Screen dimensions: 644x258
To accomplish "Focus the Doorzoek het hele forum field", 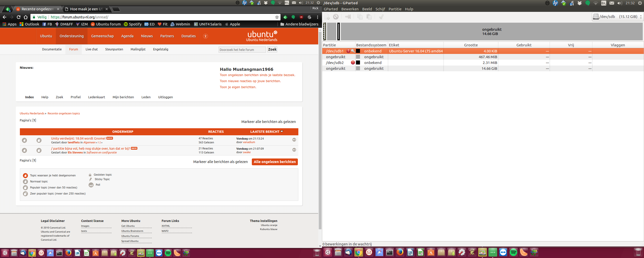I will pos(242,50).
